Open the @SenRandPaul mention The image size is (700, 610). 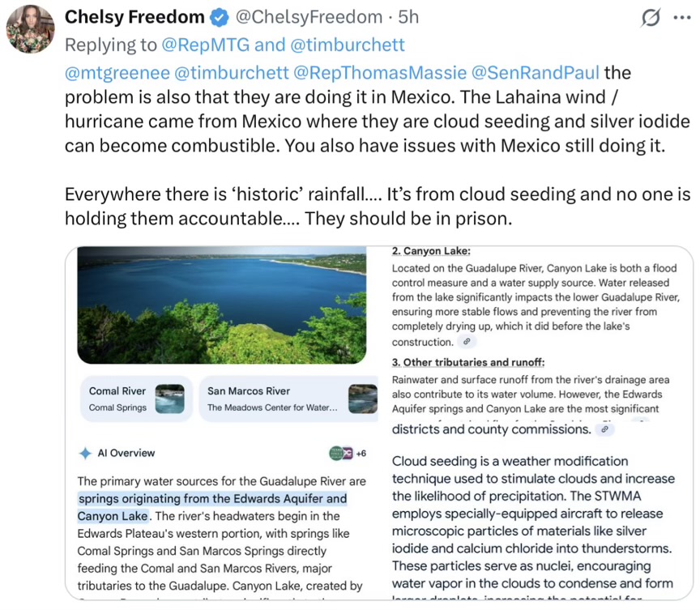click(x=536, y=73)
